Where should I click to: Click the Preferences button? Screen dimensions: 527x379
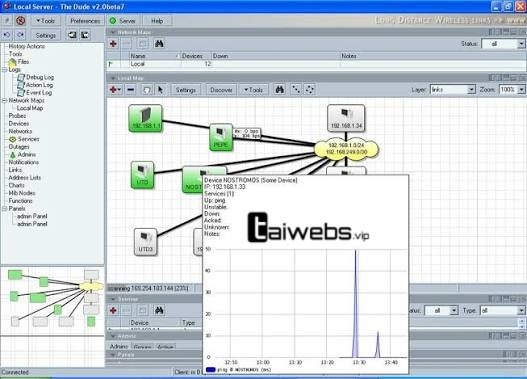pyautogui.click(x=85, y=21)
